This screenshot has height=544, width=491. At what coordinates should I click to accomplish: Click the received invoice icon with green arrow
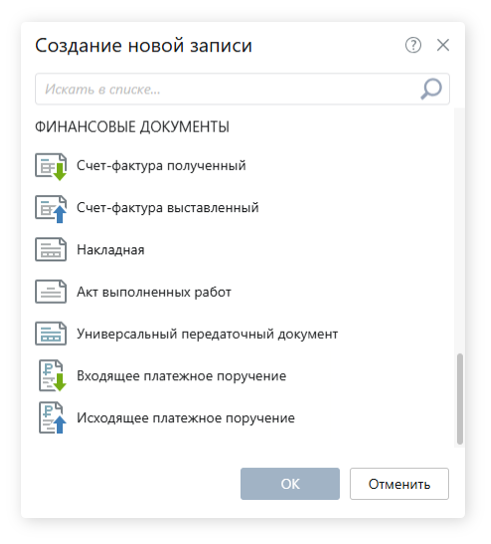[51, 166]
